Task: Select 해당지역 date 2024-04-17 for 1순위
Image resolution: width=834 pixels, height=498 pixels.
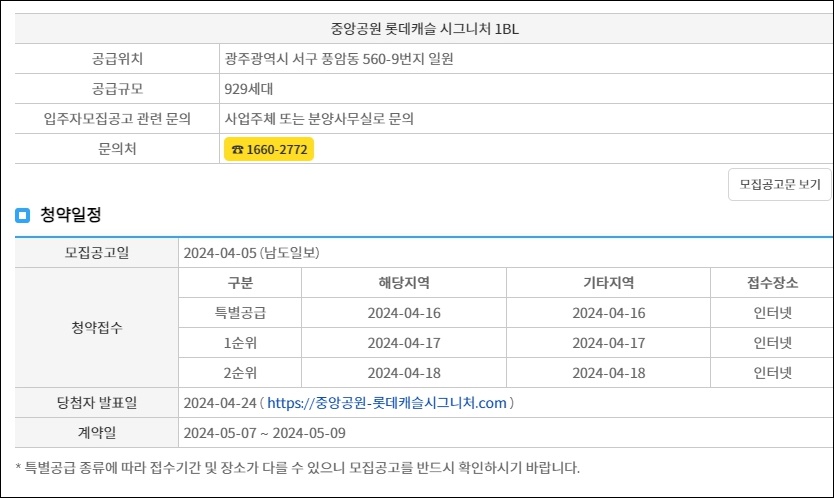Action: [404, 343]
